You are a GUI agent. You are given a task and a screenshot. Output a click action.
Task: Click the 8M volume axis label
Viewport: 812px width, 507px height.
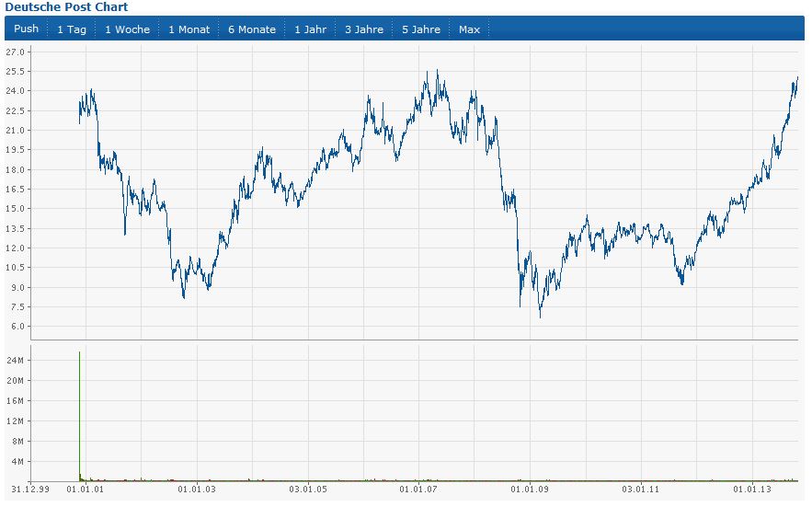[17, 441]
